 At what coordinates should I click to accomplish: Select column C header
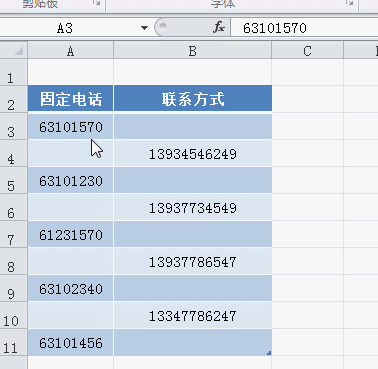click(307, 51)
